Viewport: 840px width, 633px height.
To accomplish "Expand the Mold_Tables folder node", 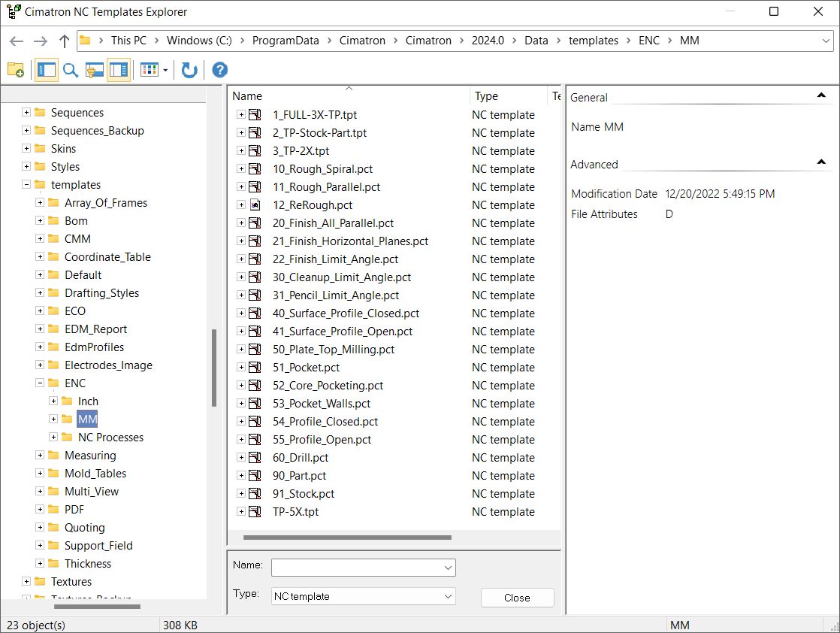I will coord(40,473).
